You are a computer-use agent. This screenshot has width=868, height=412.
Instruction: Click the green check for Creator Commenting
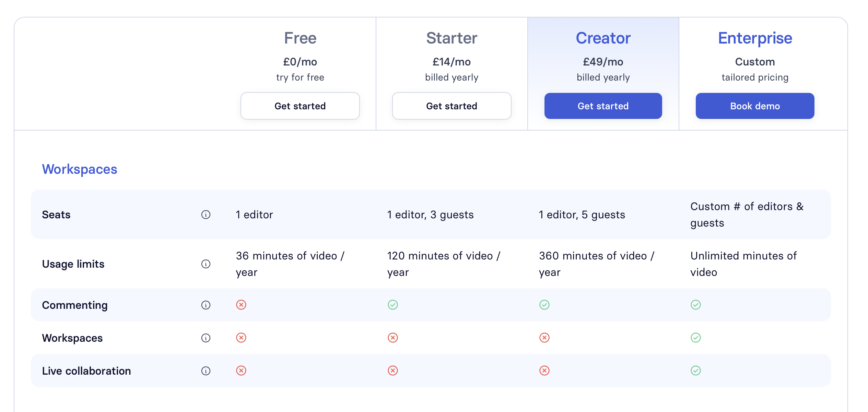[x=544, y=305]
